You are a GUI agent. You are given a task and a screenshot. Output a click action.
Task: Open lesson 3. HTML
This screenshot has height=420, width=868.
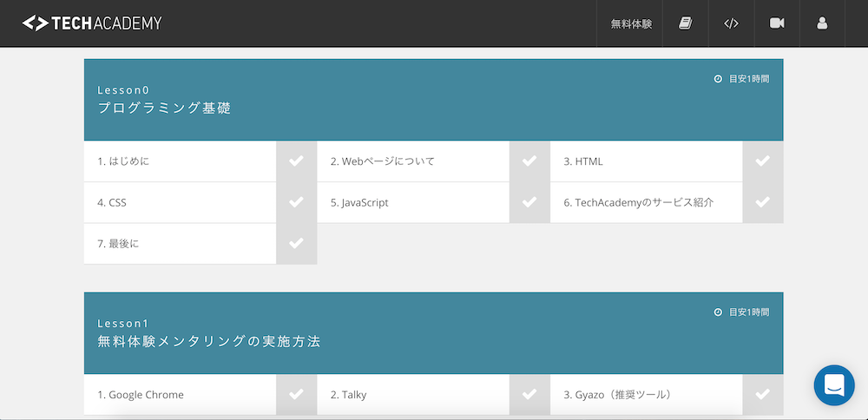(646, 161)
